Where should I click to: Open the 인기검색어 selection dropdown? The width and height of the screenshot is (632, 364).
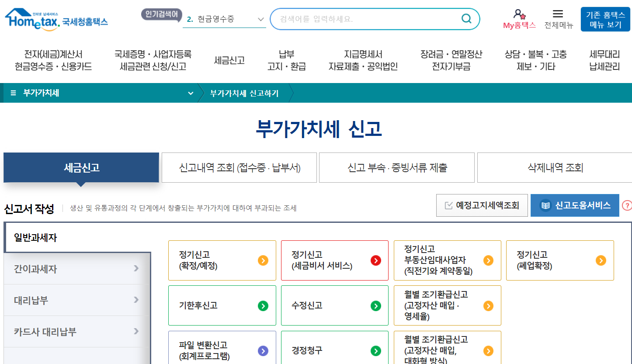coord(260,19)
